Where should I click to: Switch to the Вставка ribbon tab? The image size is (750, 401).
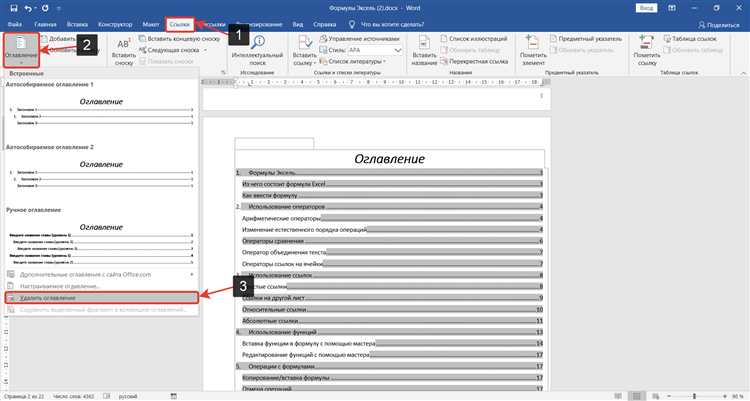point(77,24)
